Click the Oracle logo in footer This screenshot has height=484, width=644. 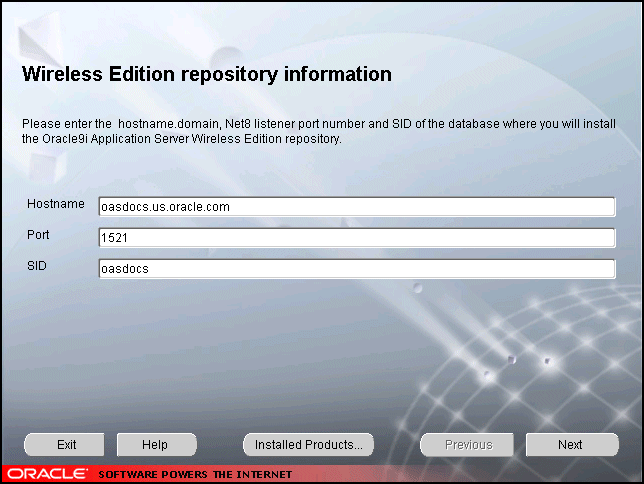click(47, 474)
